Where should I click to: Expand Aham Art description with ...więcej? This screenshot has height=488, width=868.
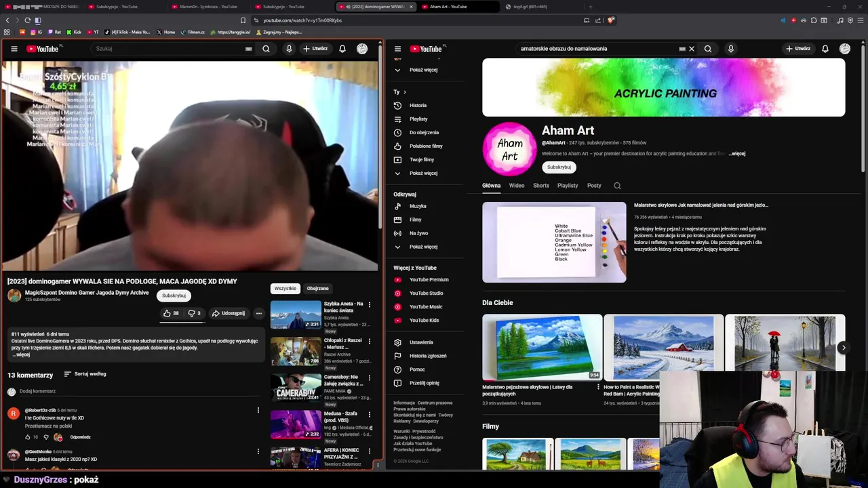737,154
